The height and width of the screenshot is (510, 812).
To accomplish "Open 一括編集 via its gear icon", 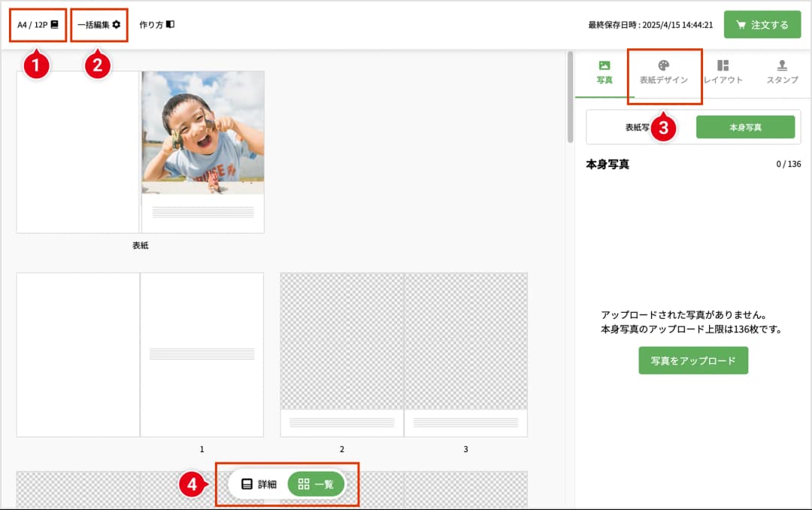I will click(117, 23).
